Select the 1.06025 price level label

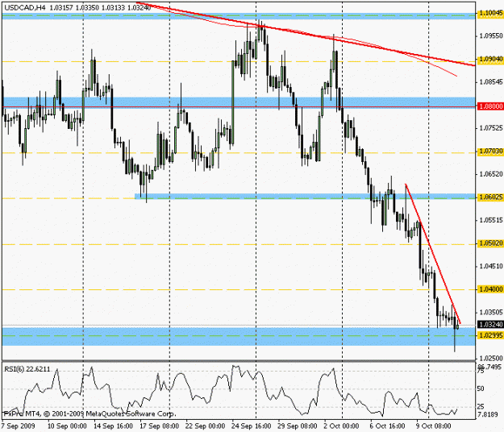click(490, 197)
